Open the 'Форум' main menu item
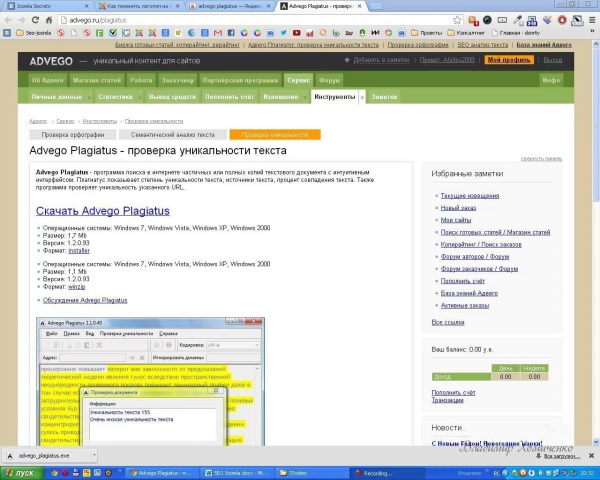600x480 pixels. pos(330,79)
